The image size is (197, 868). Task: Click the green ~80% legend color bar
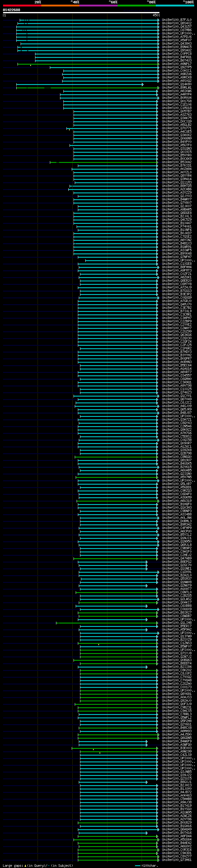(x=137, y=6)
